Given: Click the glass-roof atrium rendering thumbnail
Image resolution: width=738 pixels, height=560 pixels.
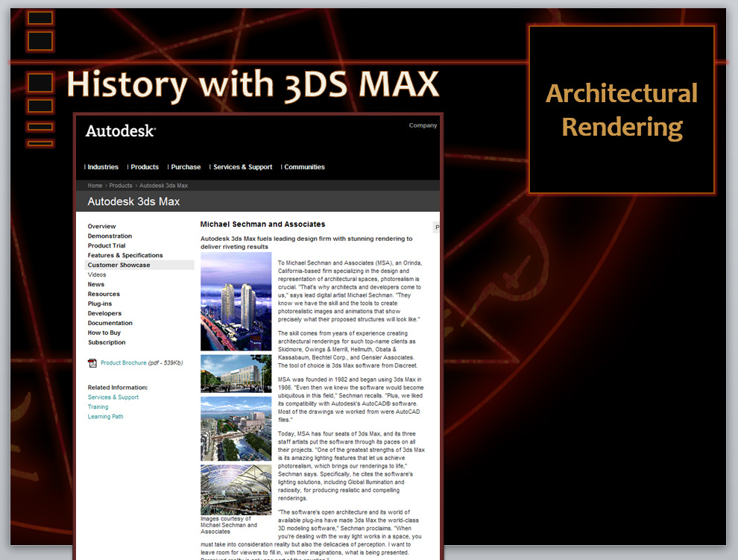Looking at the screenshot, I should [236, 490].
